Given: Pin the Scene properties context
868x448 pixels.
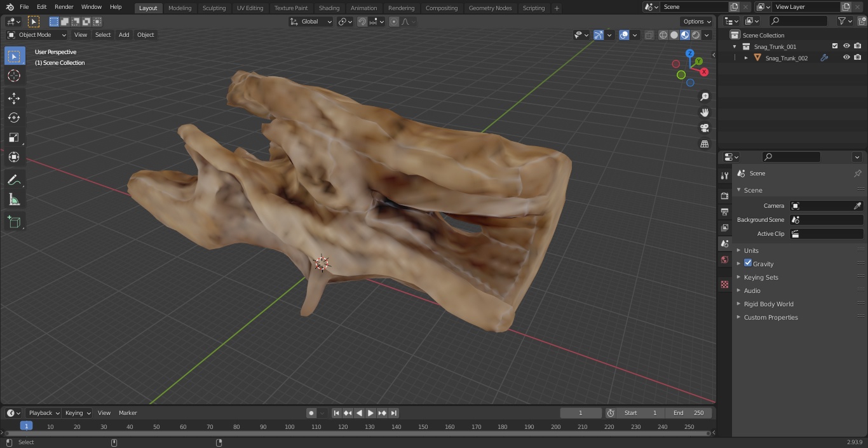Looking at the screenshot, I should [x=857, y=173].
